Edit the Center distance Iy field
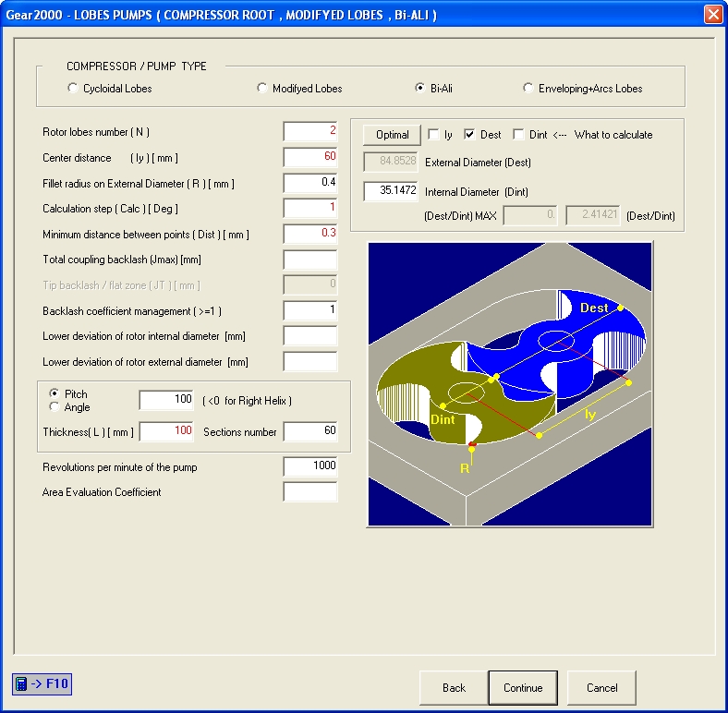Viewport: 728px width, 713px height. point(310,157)
